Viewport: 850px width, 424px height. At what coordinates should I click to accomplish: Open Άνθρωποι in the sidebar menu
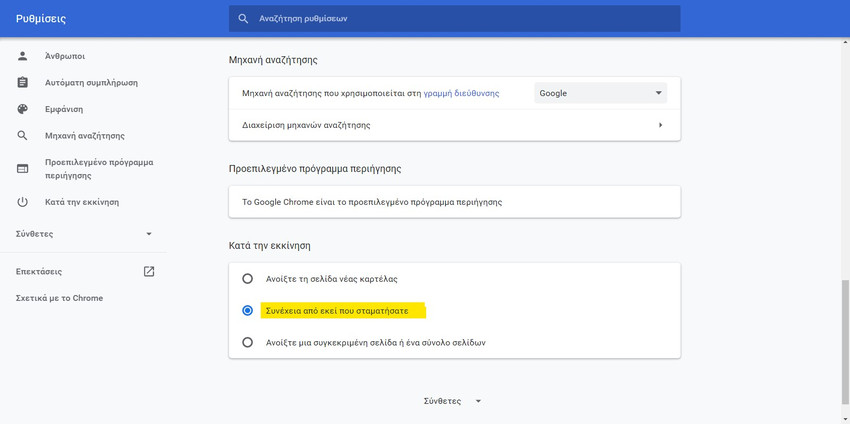coord(65,56)
